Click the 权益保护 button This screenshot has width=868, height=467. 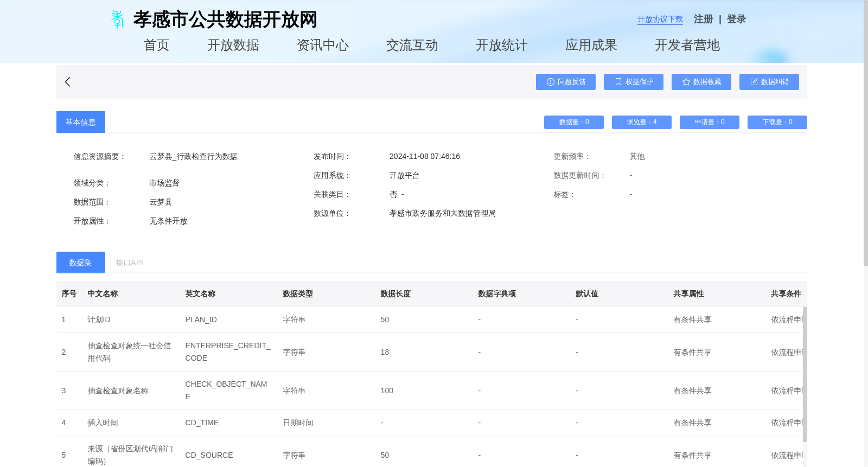click(x=634, y=82)
